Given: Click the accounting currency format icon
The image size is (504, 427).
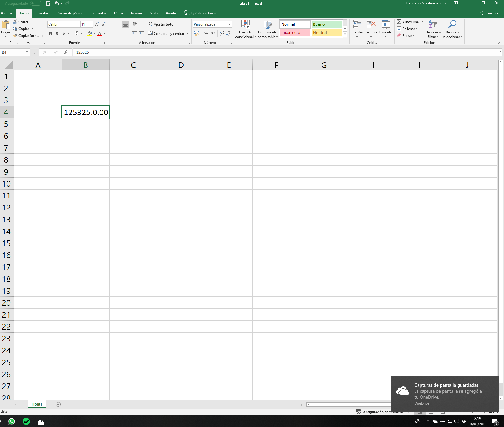Looking at the screenshot, I should 196,33.
